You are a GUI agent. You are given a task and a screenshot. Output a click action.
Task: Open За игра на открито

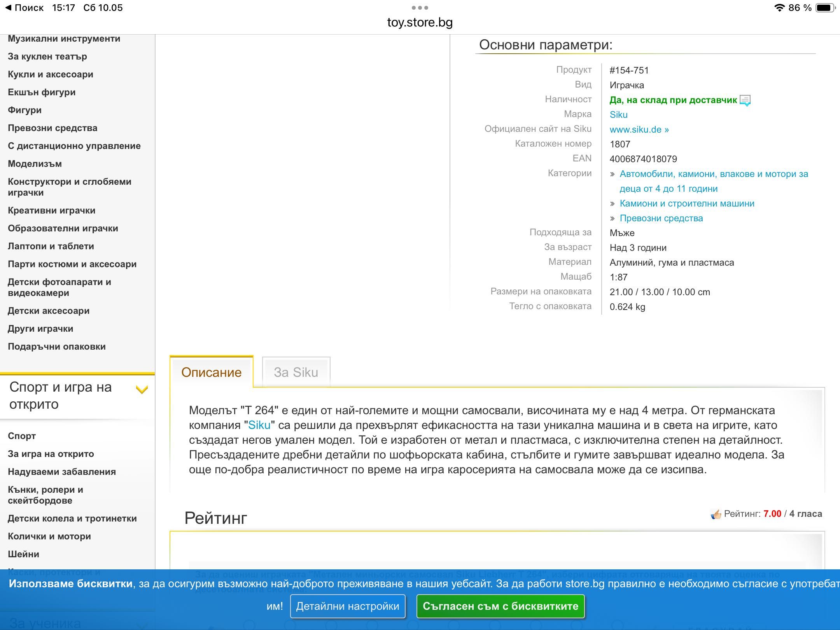[x=51, y=454]
